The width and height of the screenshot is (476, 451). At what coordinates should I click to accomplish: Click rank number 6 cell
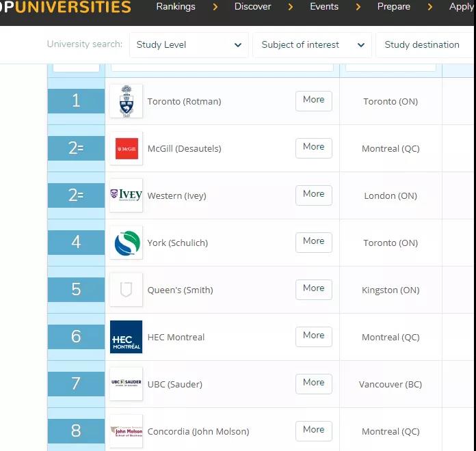click(76, 337)
